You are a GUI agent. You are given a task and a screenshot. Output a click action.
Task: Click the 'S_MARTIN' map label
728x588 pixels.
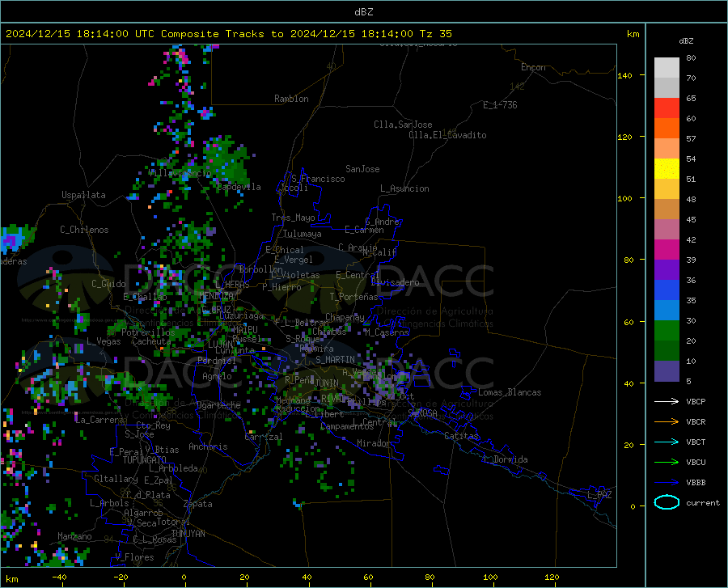(x=335, y=360)
